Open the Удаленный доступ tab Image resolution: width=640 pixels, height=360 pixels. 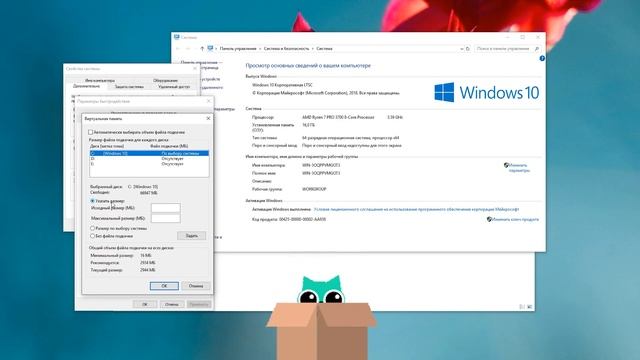point(174,87)
